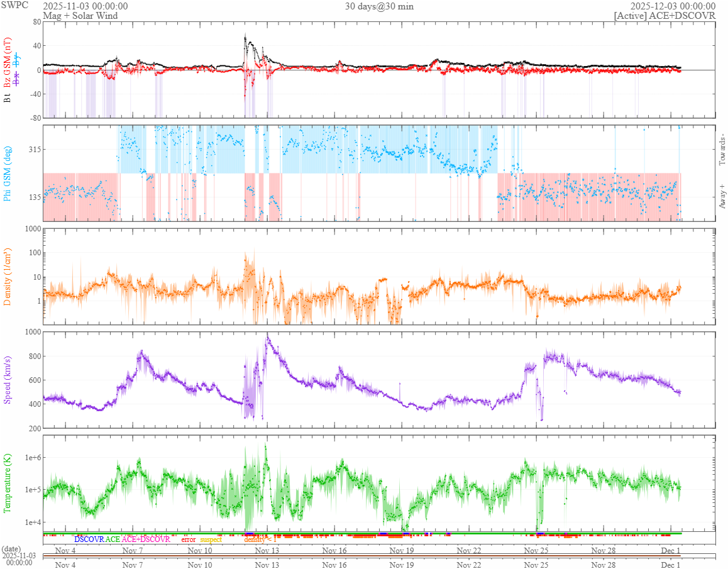Image resolution: width=728 pixels, height=569 pixels.
Task: Click the 'Away +' sector label
Action: click(x=722, y=196)
